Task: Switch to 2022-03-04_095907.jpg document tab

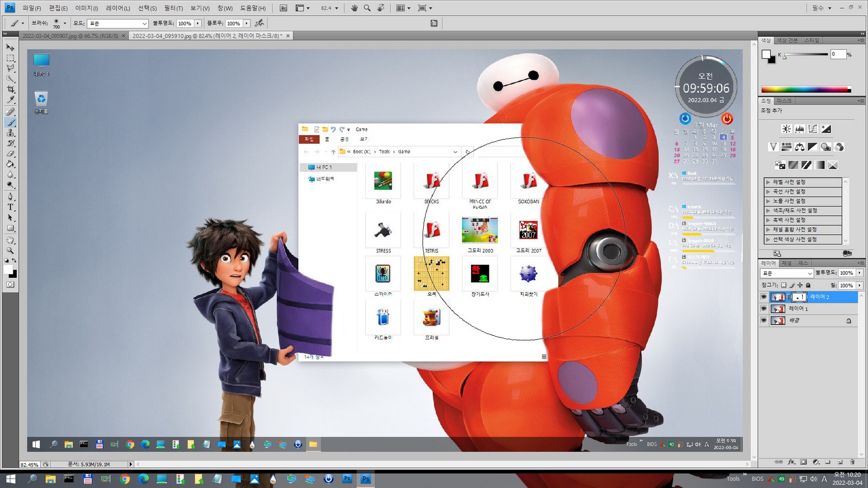Action: (x=70, y=36)
